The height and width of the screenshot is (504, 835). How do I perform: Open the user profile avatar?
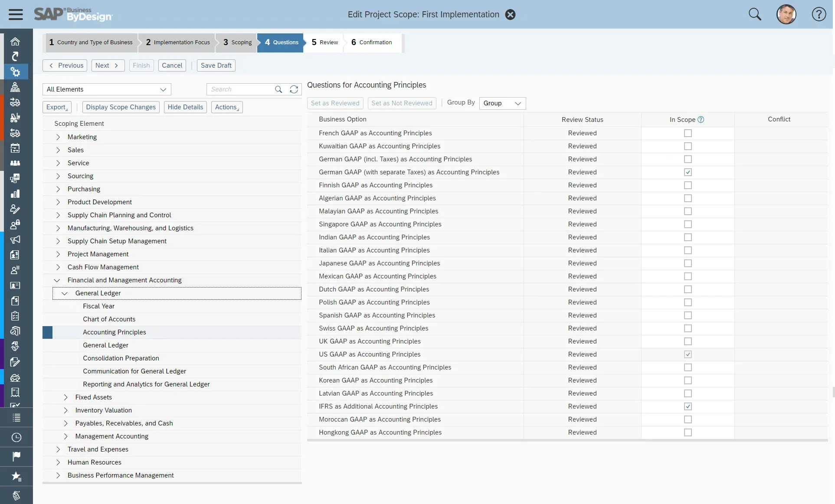click(786, 14)
